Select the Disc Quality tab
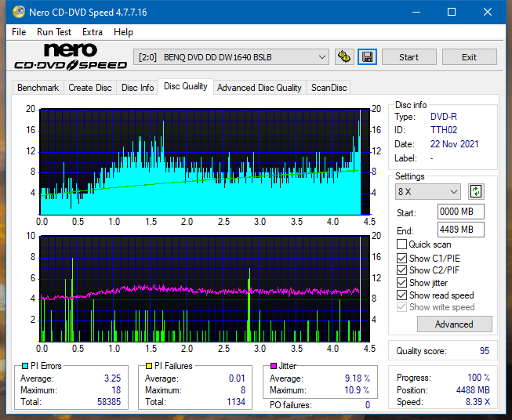 pos(186,86)
